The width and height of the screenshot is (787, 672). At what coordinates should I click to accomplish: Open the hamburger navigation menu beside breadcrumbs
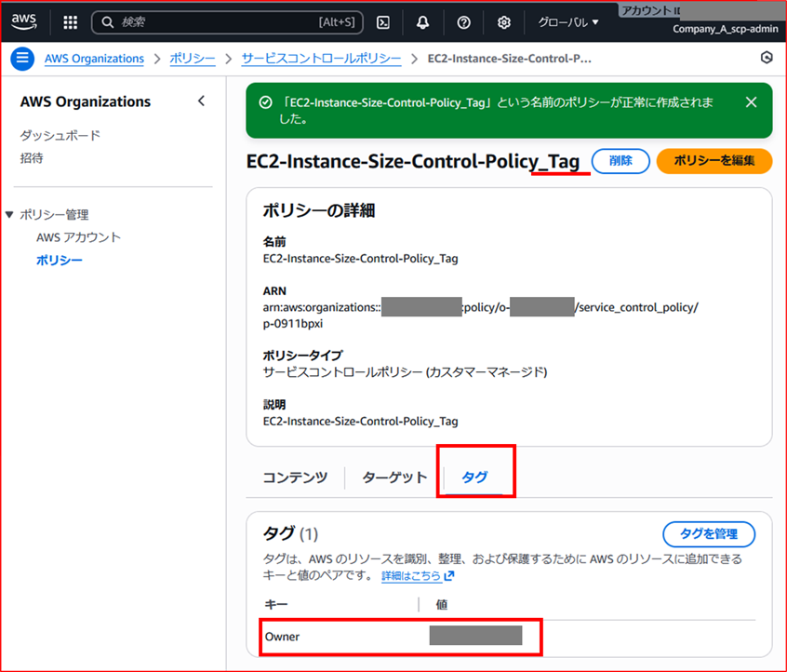tap(22, 58)
